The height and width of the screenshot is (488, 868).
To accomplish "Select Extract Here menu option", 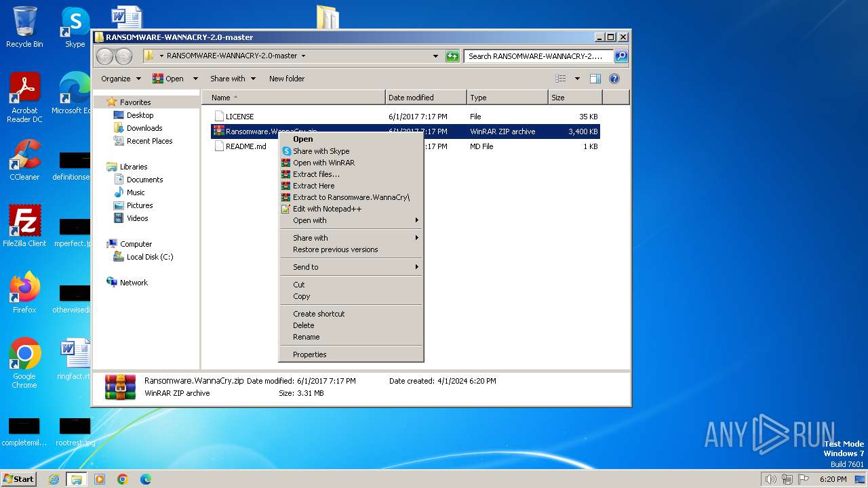I will click(x=351, y=186).
